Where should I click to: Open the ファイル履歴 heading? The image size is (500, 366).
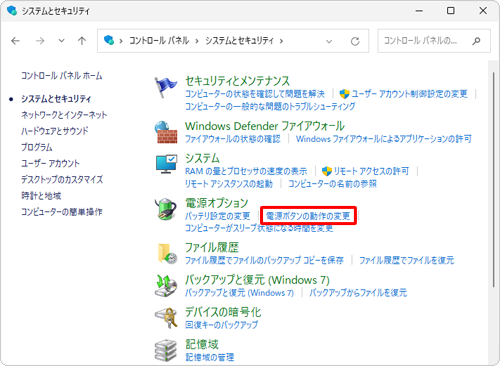tap(212, 247)
